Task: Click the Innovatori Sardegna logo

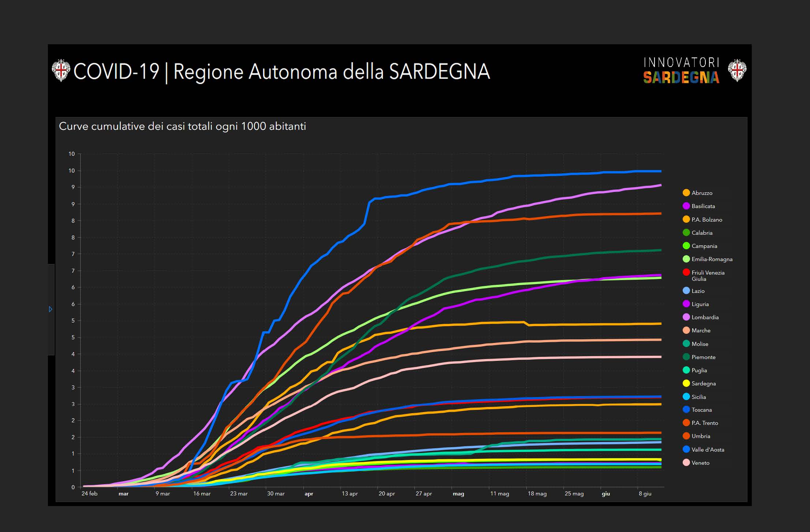Action: pyautogui.click(x=681, y=70)
